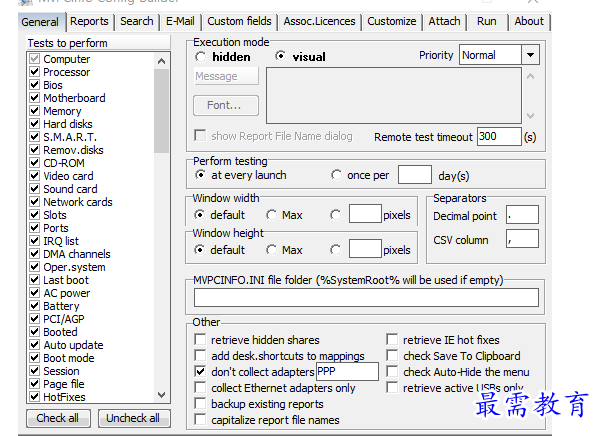Click the Window height pixels field
597x436 pixels.
click(x=365, y=248)
